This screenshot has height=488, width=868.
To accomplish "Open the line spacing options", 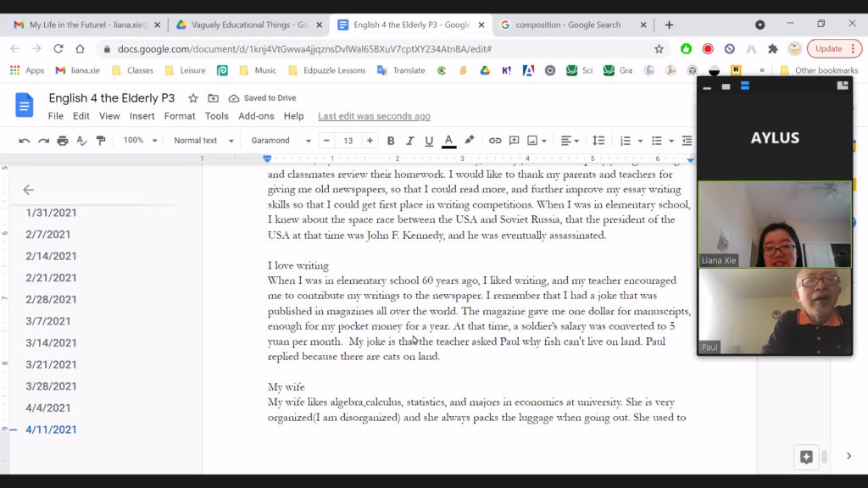I will (x=598, y=141).
